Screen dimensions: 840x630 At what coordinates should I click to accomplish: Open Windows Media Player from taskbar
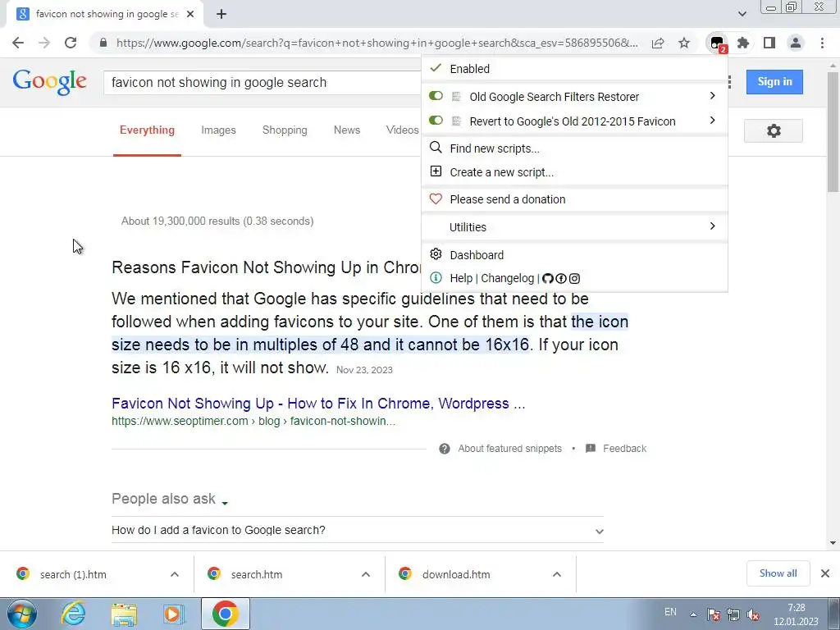[x=173, y=614]
